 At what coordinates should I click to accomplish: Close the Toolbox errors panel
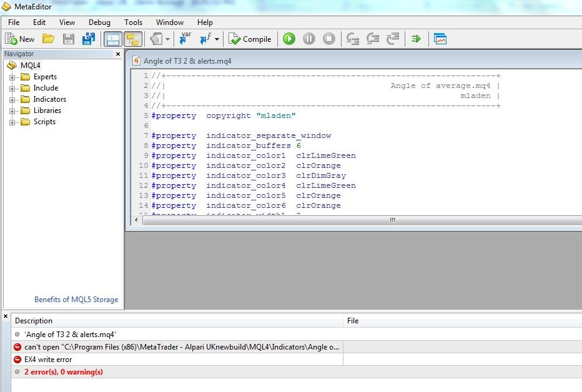(6, 316)
